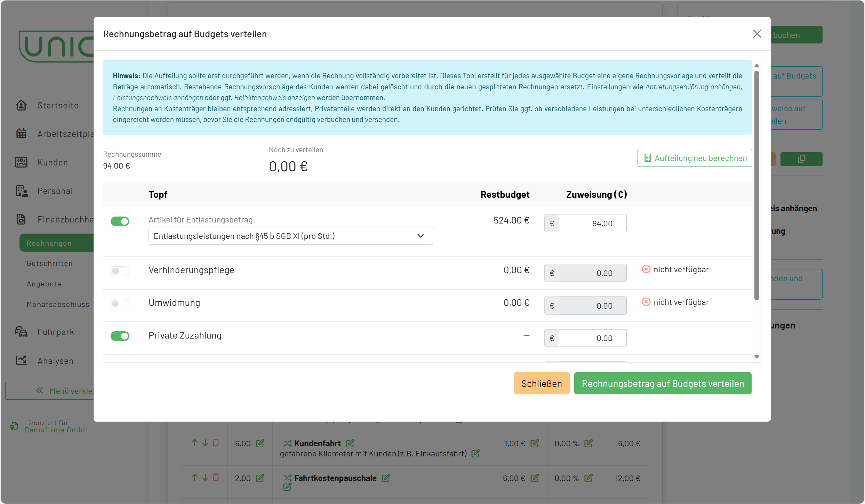
Task: Click the move-down arrow in the Fahrtkostenpauschale row
Action: tap(205, 477)
